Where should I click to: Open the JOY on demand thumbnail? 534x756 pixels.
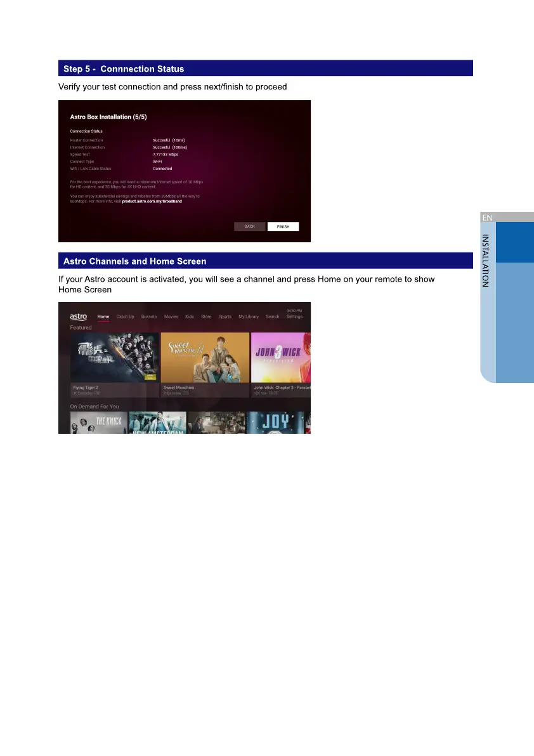275,423
